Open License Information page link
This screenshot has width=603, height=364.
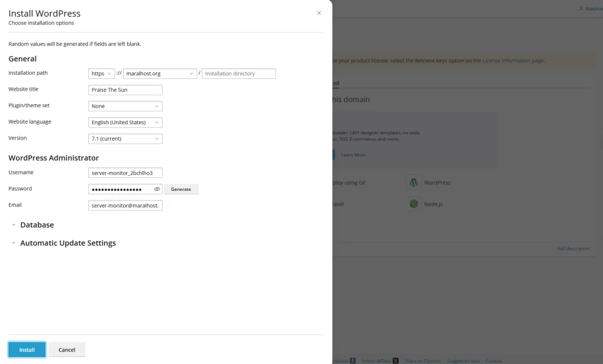[x=513, y=61]
